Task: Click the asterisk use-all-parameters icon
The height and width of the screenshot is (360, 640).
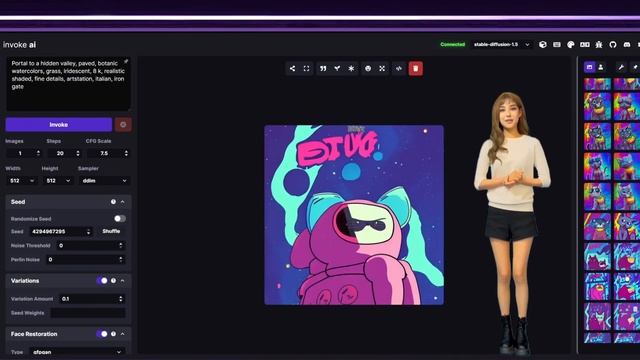Action: pyautogui.click(x=351, y=69)
